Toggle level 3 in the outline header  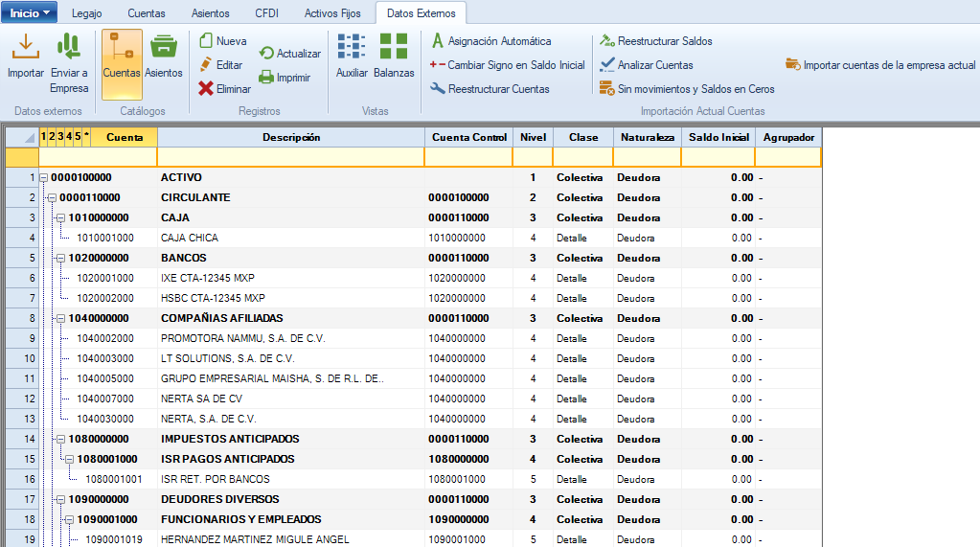(60, 137)
